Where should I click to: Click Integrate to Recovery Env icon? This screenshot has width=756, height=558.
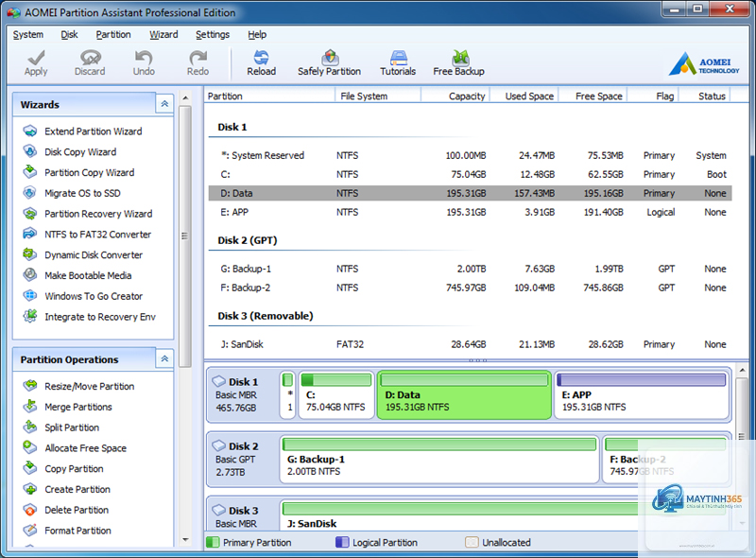click(30, 316)
